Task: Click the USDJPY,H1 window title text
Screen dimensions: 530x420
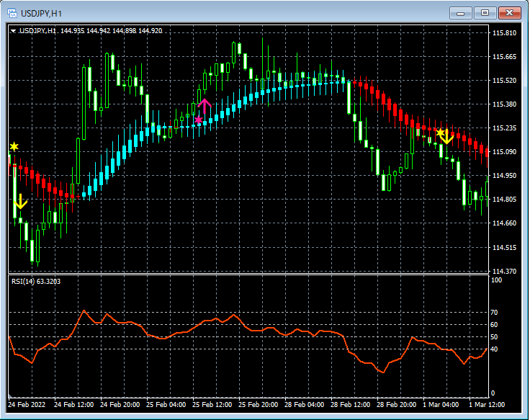Action: tap(41, 14)
